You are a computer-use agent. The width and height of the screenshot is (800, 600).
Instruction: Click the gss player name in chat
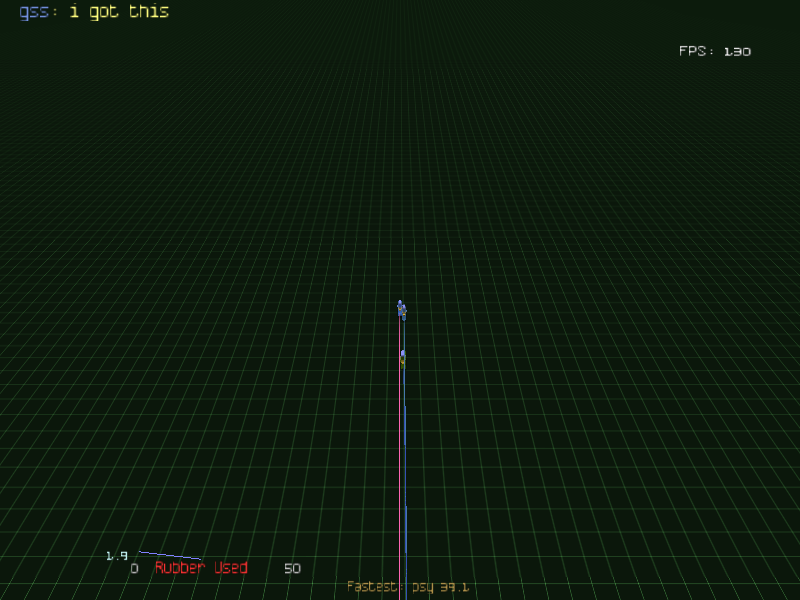pos(36,12)
